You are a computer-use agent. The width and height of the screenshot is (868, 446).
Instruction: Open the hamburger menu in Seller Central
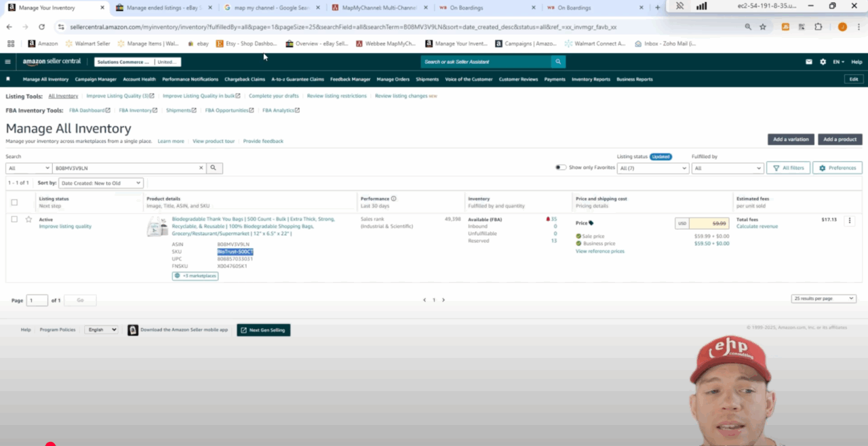click(8, 62)
